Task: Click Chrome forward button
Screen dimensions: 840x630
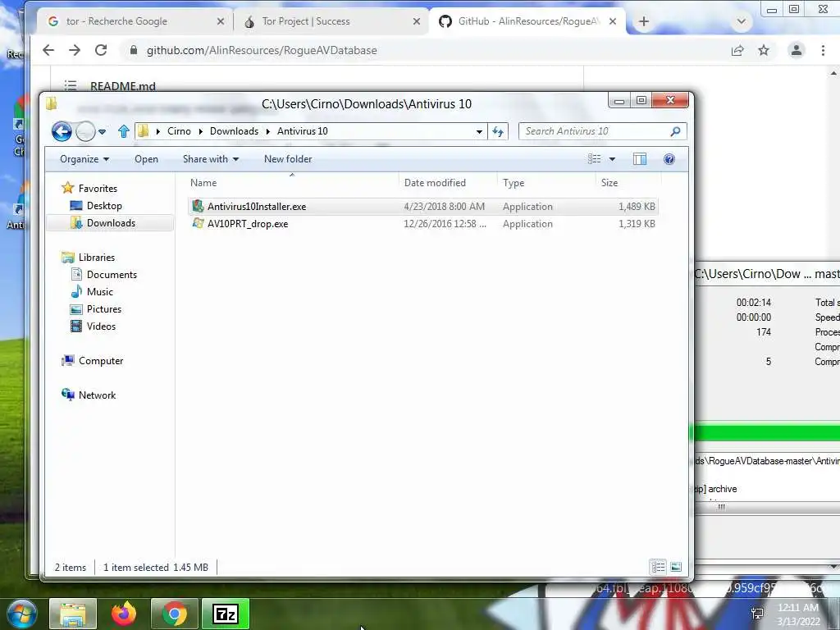Action: [75, 50]
